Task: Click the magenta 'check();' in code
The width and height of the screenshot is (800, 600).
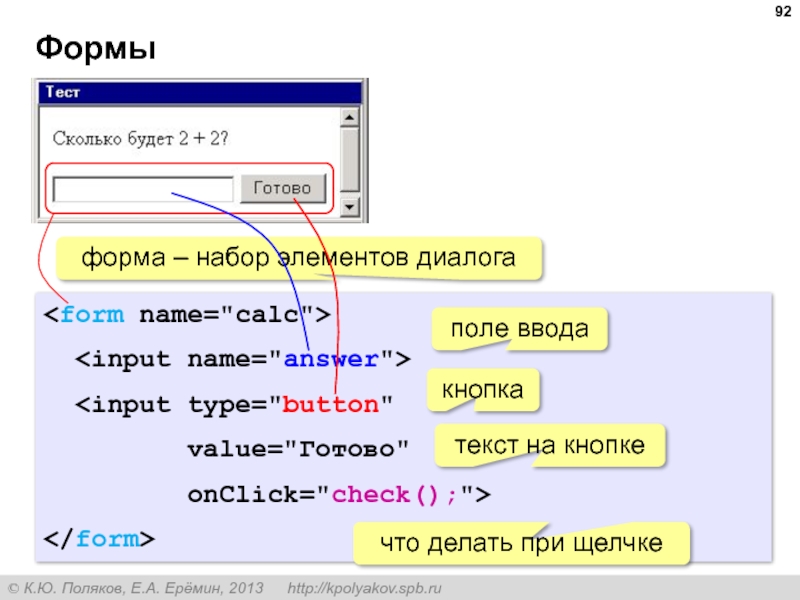Action: click(x=394, y=495)
